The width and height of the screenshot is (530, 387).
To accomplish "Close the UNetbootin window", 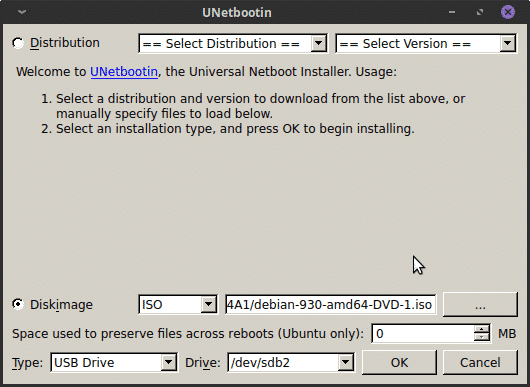I will tap(508, 12).
